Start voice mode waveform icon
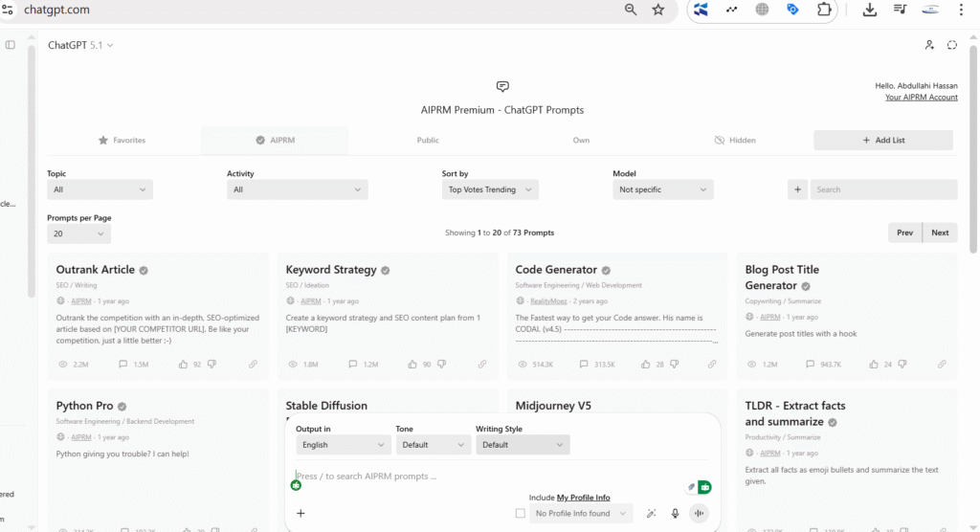Image resolution: width=980 pixels, height=532 pixels. point(699,513)
